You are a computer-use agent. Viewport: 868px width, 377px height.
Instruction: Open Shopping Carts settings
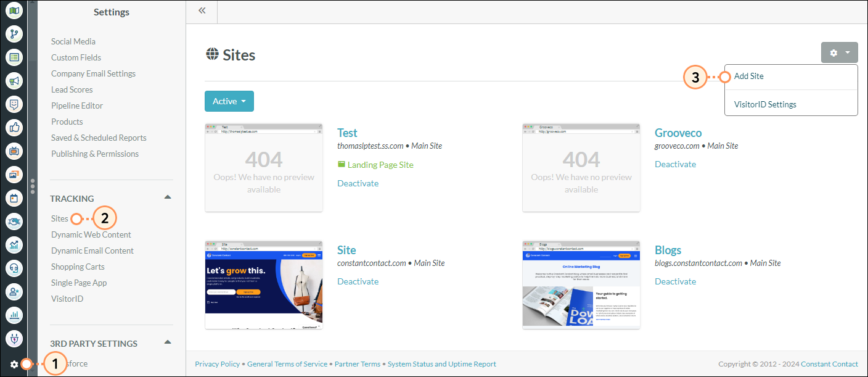pos(78,267)
